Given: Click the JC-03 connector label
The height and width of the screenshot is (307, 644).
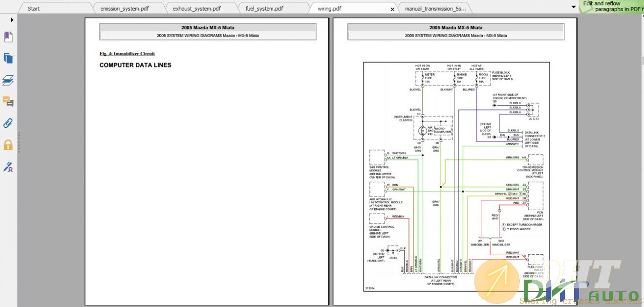Looking at the screenshot, I should (392, 258).
